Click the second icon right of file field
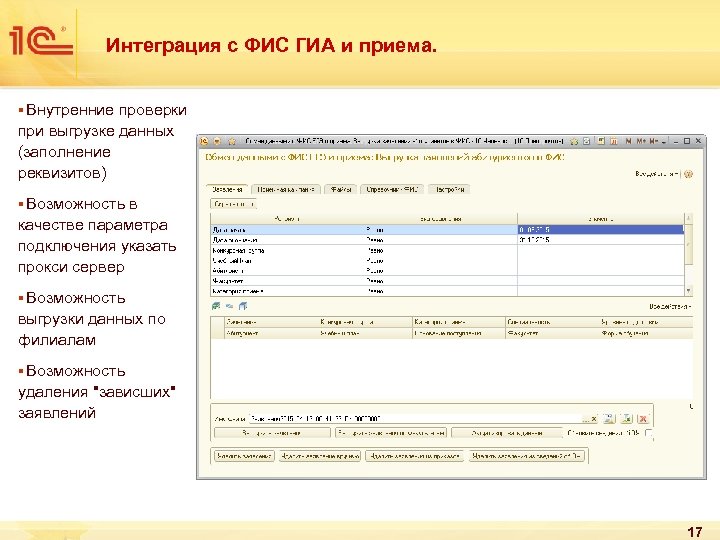The width and height of the screenshot is (720, 540). click(x=626, y=418)
